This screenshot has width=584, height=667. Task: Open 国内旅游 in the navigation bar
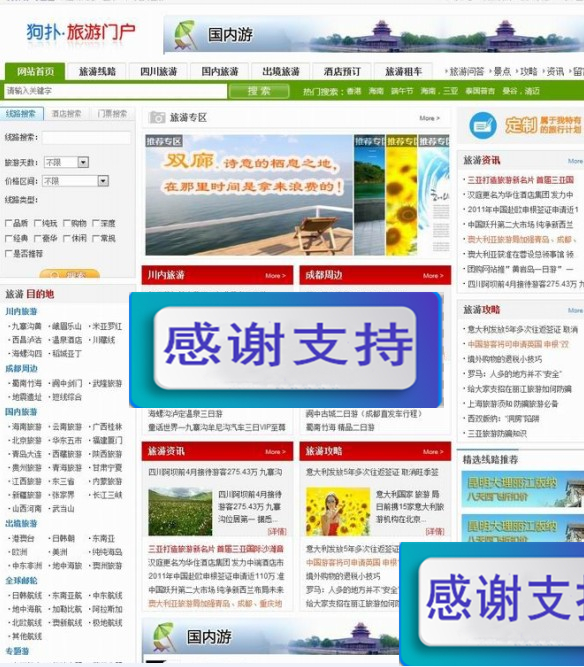click(219, 71)
